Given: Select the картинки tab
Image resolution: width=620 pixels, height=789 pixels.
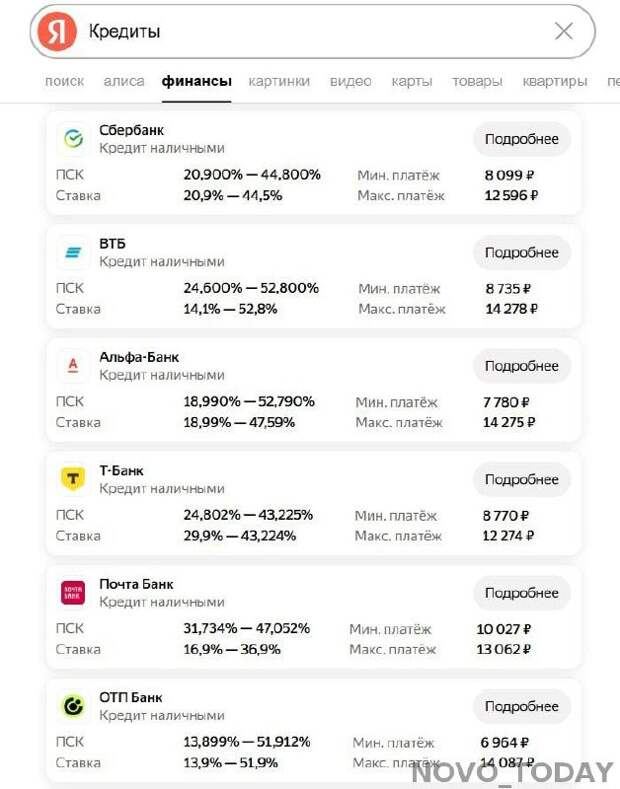Looking at the screenshot, I should click(279, 82).
